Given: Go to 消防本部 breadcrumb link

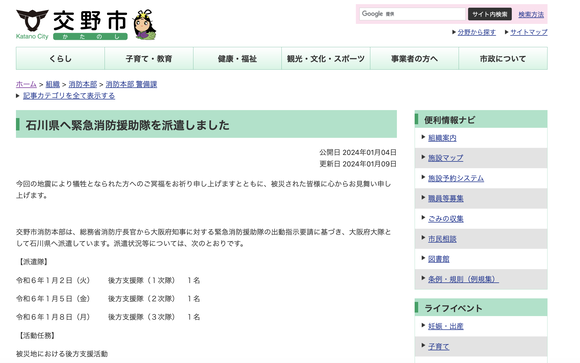Looking at the screenshot, I should [82, 84].
